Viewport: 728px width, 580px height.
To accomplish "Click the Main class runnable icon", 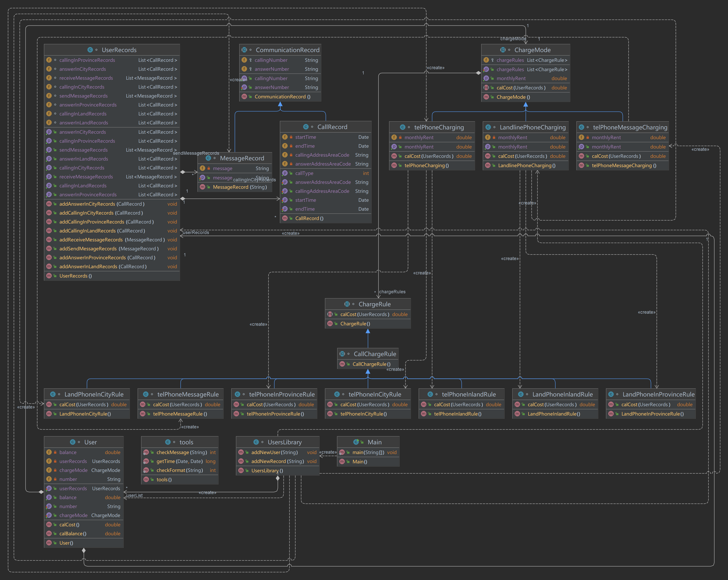I will click(x=356, y=442).
